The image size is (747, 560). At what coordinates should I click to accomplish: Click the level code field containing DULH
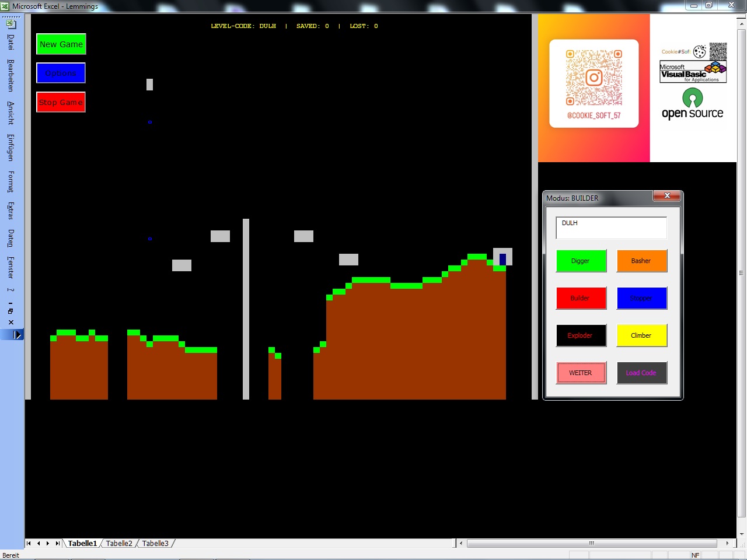pyautogui.click(x=612, y=228)
